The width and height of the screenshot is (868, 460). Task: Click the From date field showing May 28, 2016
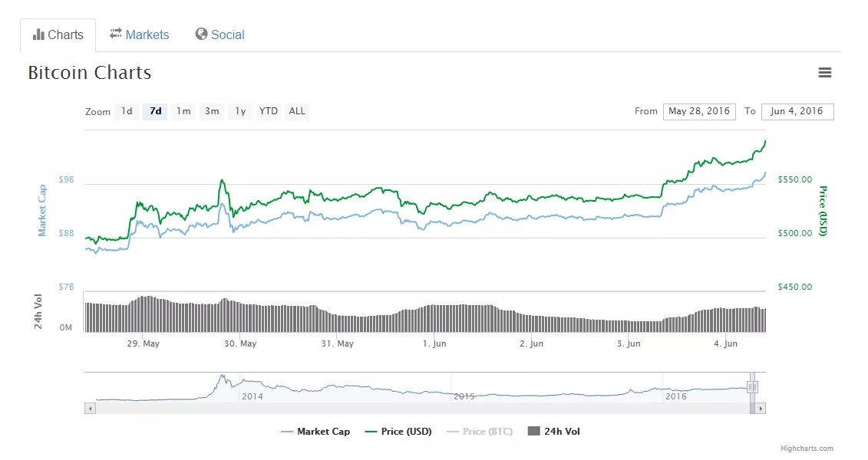tap(699, 110)
